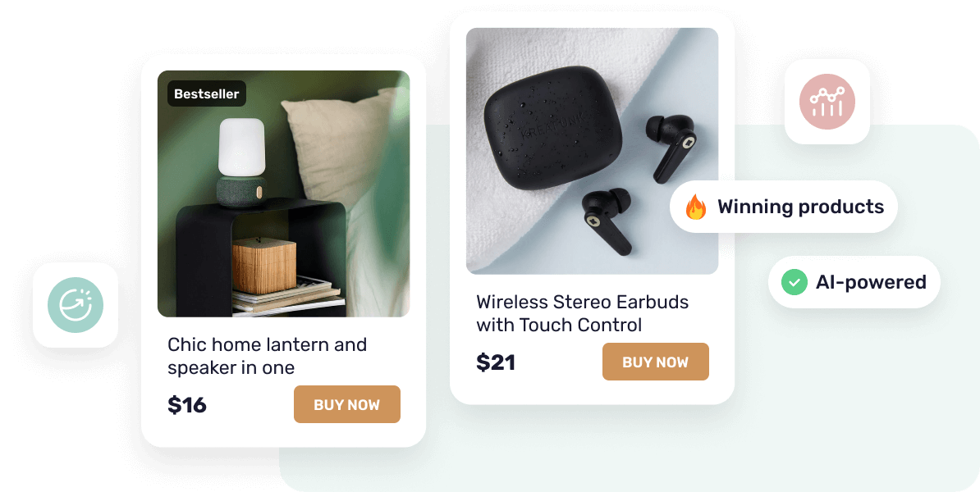
Task: Click the green checkmark next to AI-powered
Action: click(795, 282)
